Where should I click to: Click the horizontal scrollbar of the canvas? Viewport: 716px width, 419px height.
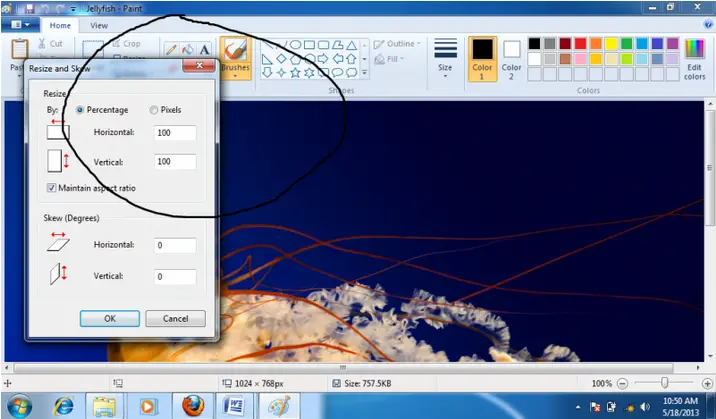coord(343,367)
